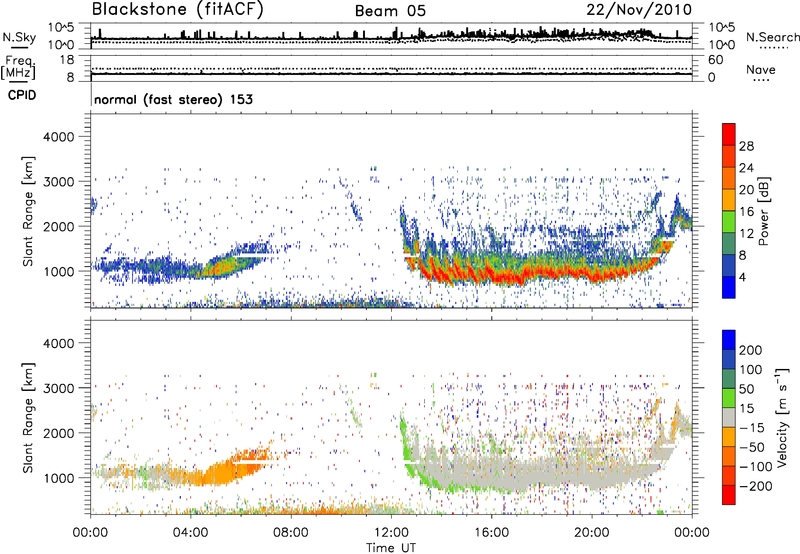Click the noise trace in the N.Sky panel

click(x=391, y=38)
